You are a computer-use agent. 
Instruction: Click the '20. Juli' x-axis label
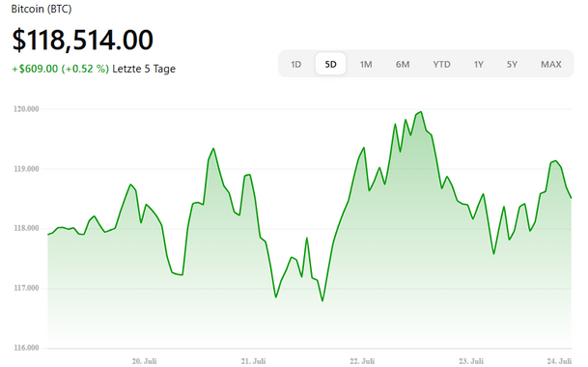[145, 361]
